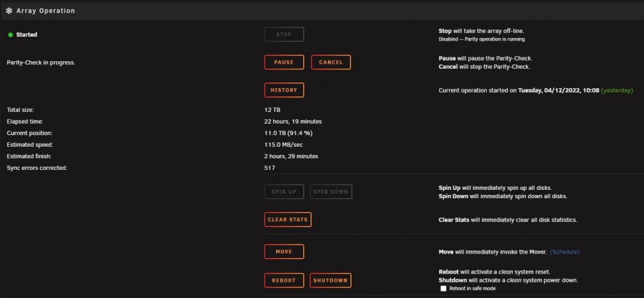
Task: Open parity check History
Action: pyautogui.click(x=284, y=90)
